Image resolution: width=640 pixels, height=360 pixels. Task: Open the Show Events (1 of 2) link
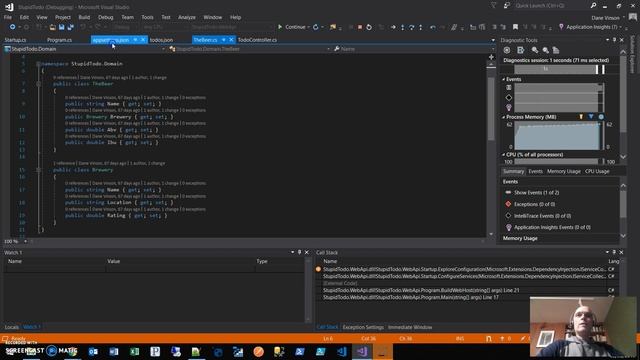(537, 193)
